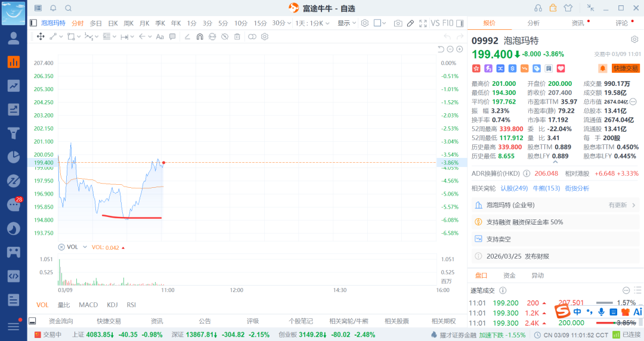Open the layout list icon beside the bell
This screenshot has width=644, height=341.
tap(38, 8)
